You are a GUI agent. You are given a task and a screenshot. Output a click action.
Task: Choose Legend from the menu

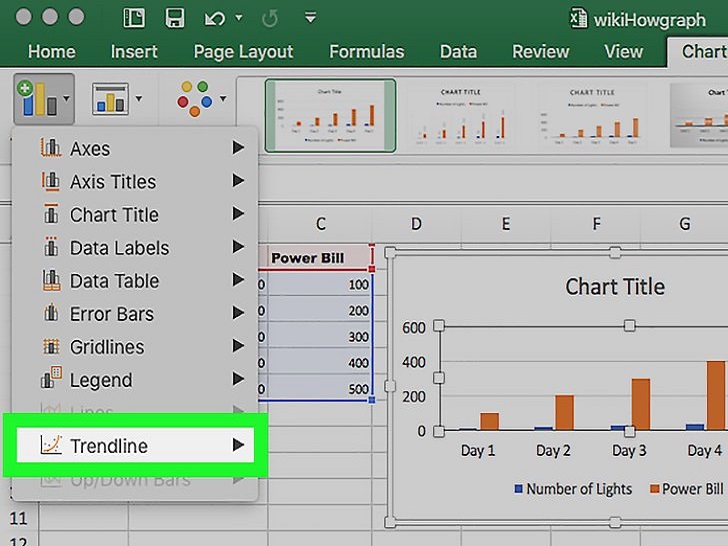pos(134,380)
